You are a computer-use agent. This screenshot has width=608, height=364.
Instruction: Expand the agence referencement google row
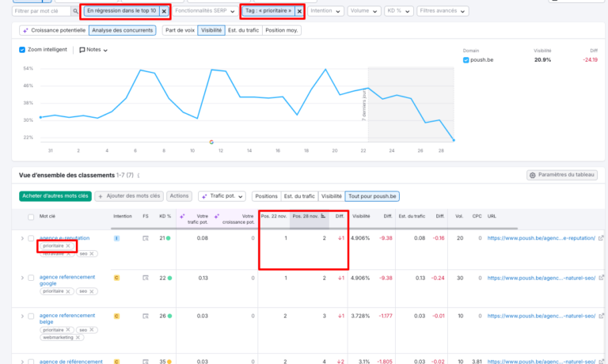click(21, 277)
